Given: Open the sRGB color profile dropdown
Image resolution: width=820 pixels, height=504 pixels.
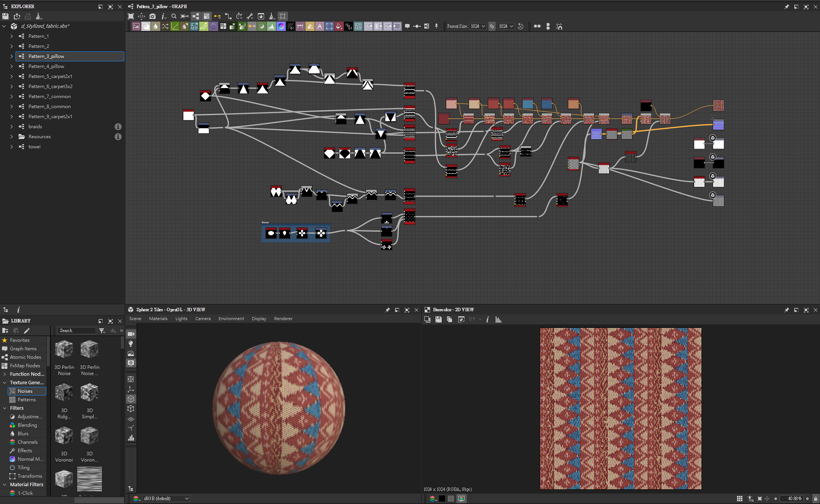Looking at the screenshot, I should pyautogui.click(x=166, y=498).
